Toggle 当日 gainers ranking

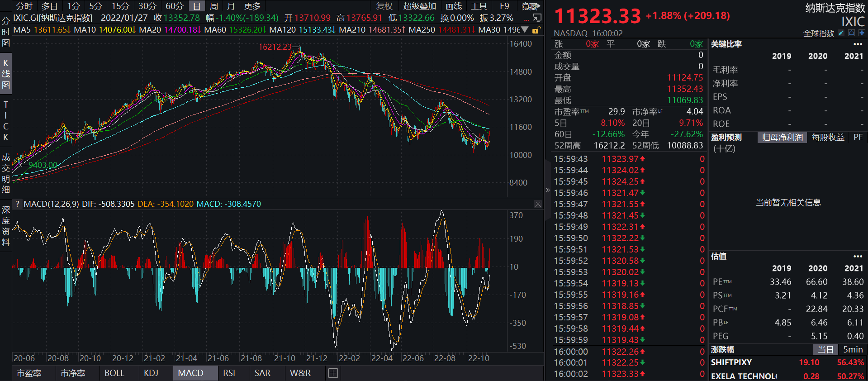coord(825,350)
